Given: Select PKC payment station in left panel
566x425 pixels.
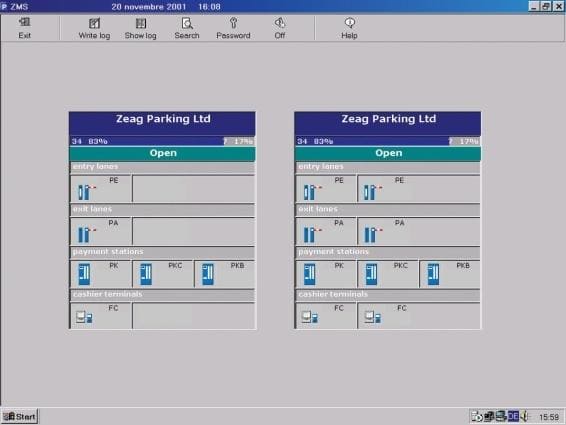Looking at the screenshot, I should [x=163, y=274].
